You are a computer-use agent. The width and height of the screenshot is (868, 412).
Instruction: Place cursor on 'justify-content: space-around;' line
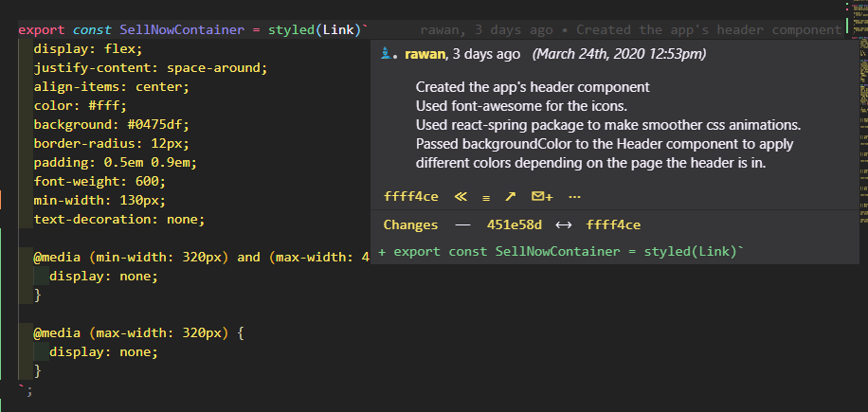click(151, 68)
